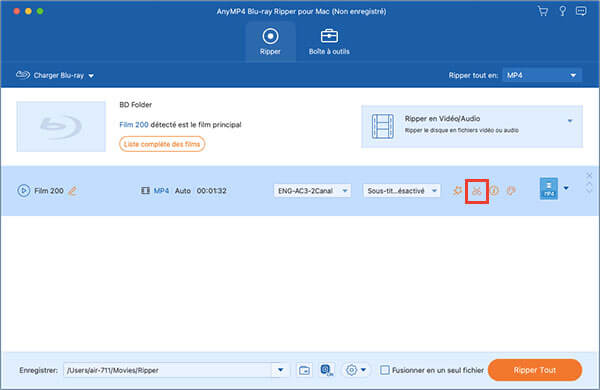
Task: Open the enhance palette icon
Action: [511, 190]
